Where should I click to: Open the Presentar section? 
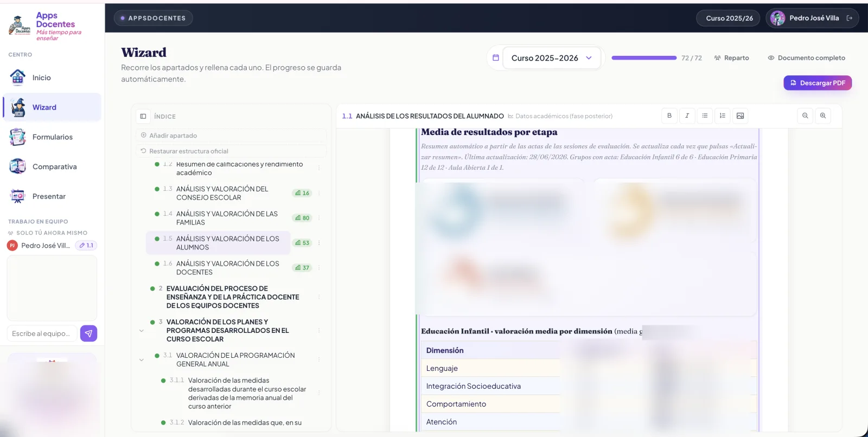52,196
